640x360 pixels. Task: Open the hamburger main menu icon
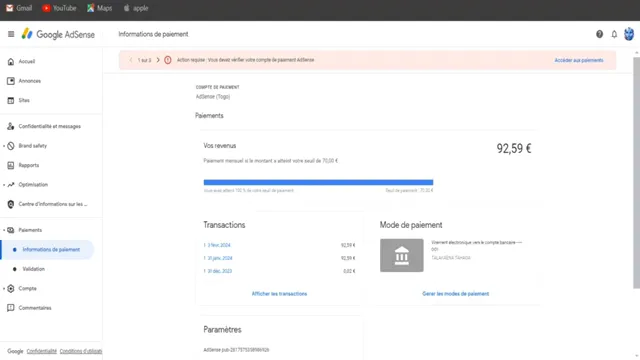(11, 34)
